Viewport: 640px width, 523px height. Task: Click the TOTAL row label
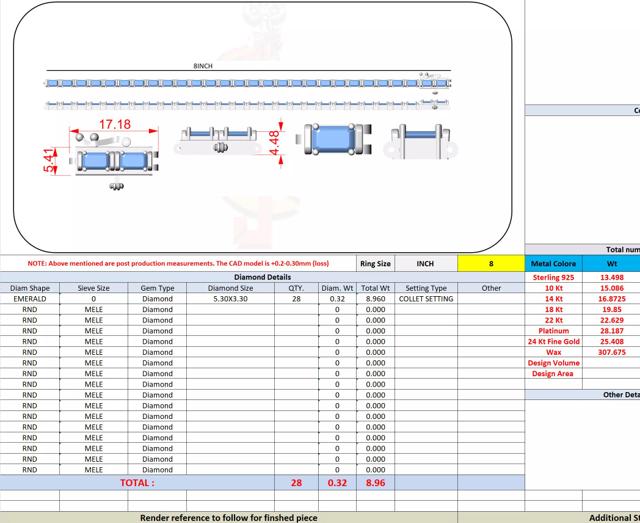point(137,483)
